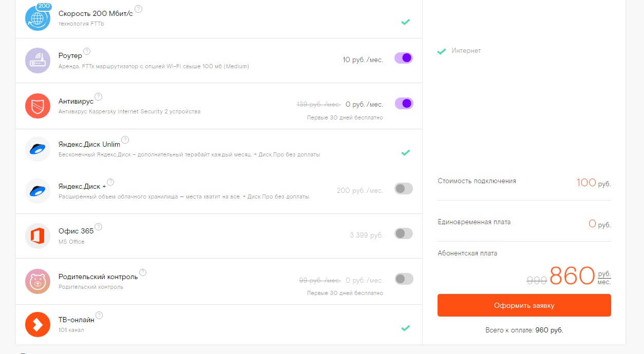644x354 pixels.
Task: Click the ТВ-онлайн included checkmark
Action: coord(406,328)
